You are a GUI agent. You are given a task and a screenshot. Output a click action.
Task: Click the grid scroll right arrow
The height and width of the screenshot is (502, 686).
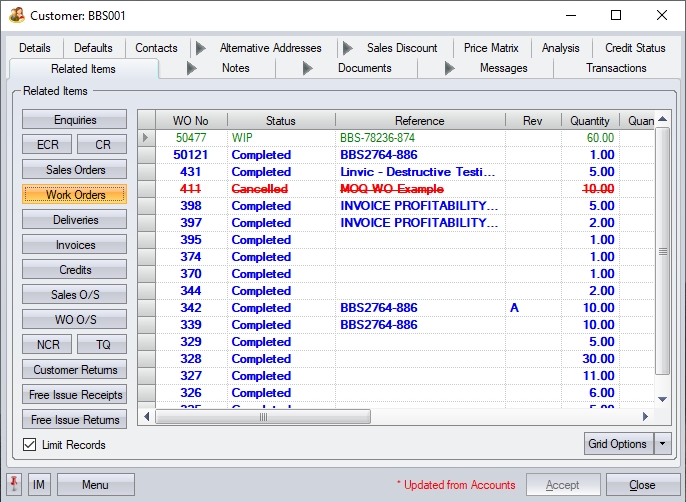click(x=647, y=416)
